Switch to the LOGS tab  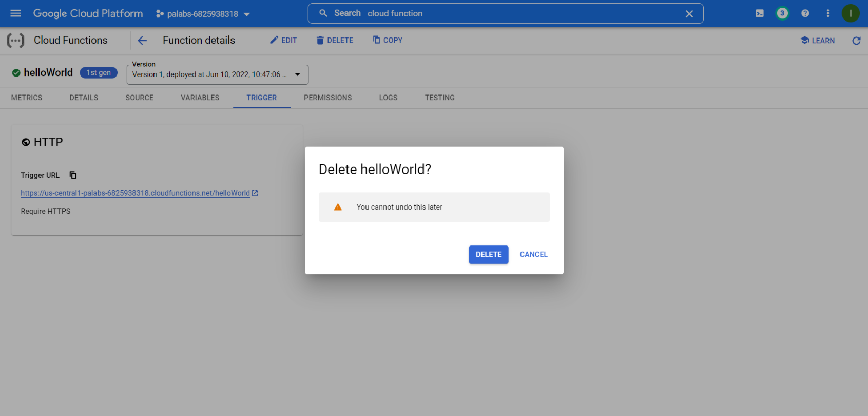[388, 98]
